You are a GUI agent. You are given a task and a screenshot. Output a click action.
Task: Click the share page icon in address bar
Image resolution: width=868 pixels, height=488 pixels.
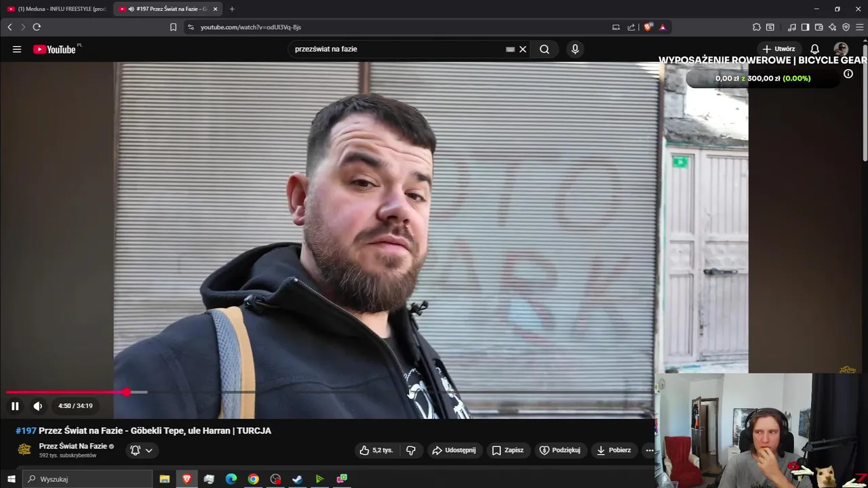[631, 27]
